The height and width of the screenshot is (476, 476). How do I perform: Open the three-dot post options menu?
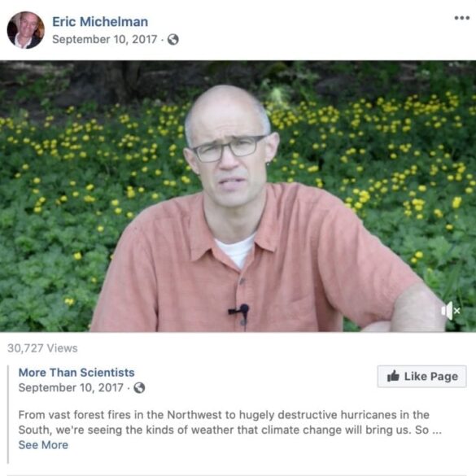click(461, 18)
